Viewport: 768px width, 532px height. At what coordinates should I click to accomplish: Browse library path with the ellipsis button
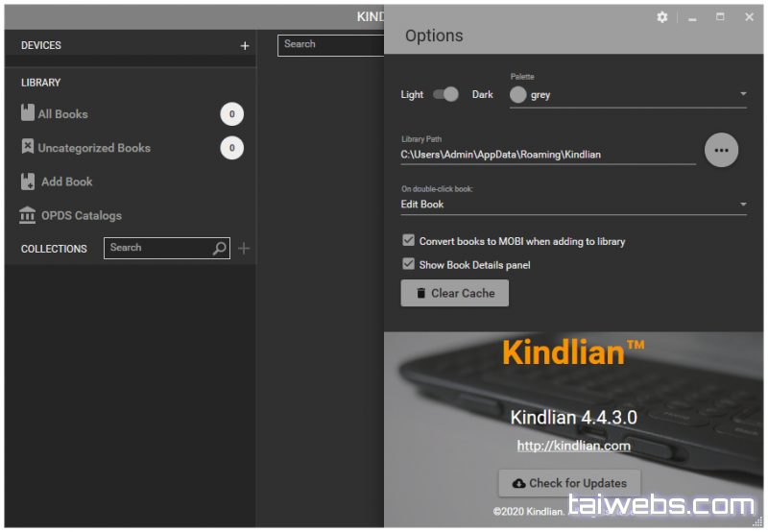[x=722, y=150]
